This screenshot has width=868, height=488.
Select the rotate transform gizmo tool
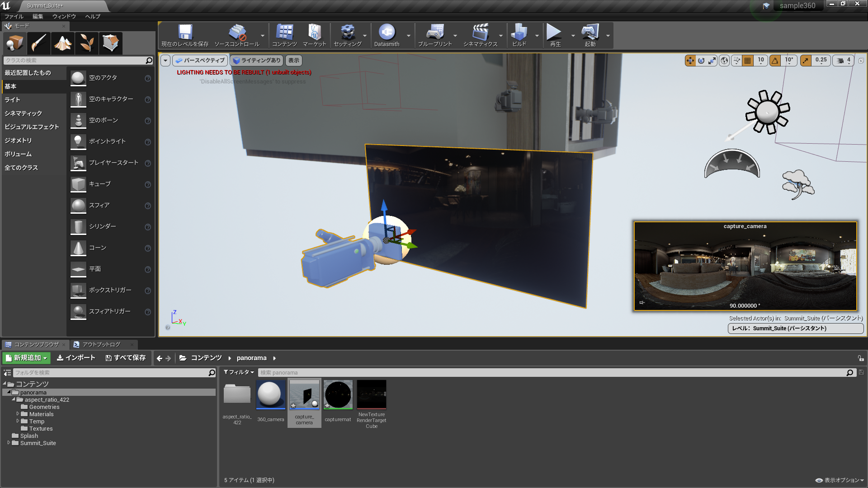click(x=701, y=61)
